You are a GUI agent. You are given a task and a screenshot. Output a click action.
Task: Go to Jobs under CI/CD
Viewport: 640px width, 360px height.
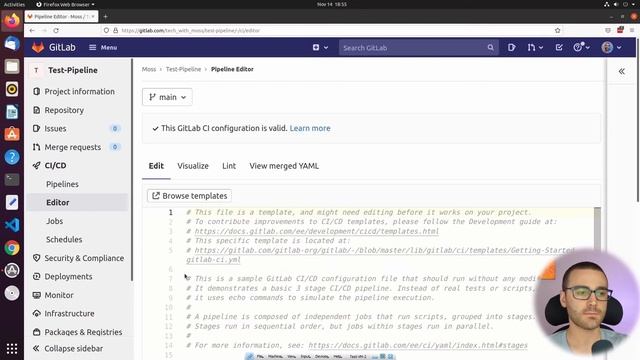point(54,221)
